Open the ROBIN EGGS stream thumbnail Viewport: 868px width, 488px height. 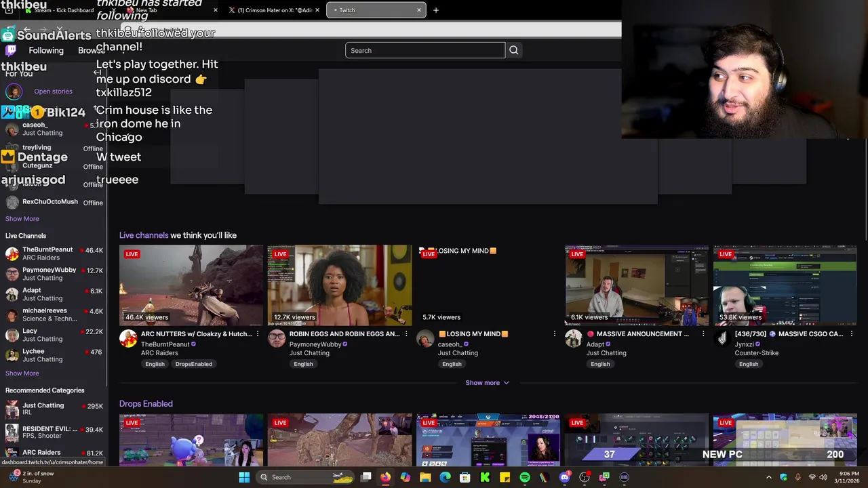pyautogui.click(x=340, y=285)
